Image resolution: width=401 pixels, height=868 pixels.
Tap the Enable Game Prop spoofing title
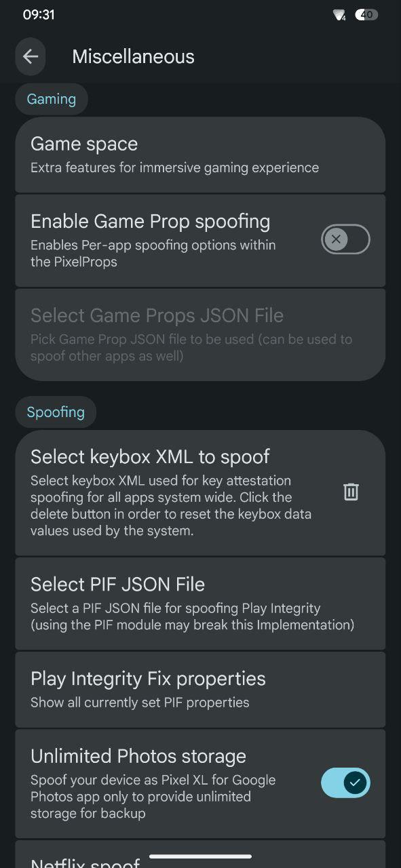click(151, 222)
